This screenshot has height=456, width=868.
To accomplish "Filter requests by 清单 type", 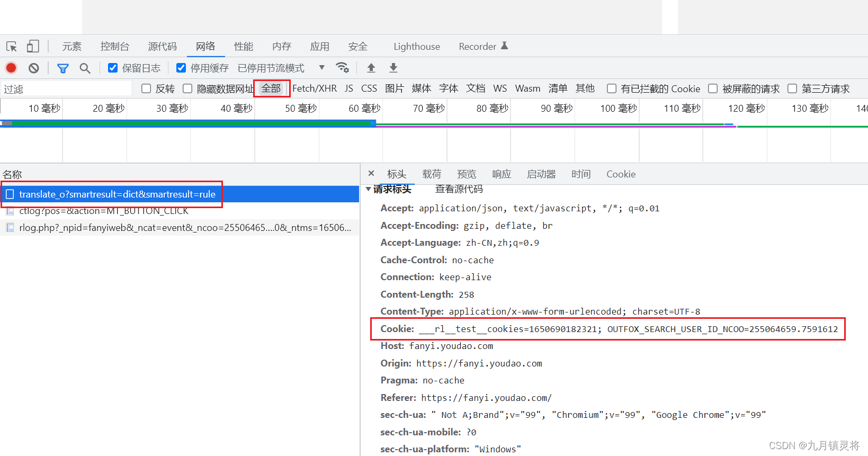I will coord(558,88).
